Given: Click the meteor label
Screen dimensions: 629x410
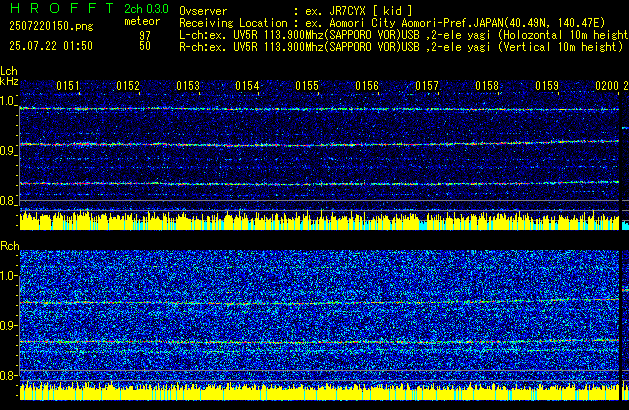Looking at the screenshot, I should (x=142, y=21).
